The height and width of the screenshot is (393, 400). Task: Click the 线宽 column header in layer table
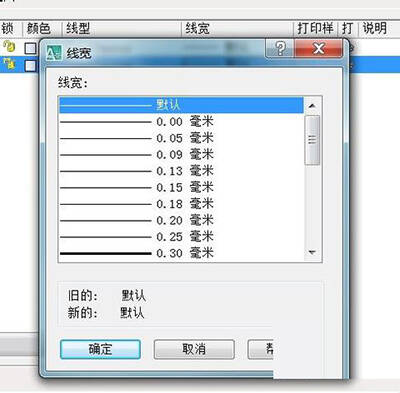click(x=237, y=28)
